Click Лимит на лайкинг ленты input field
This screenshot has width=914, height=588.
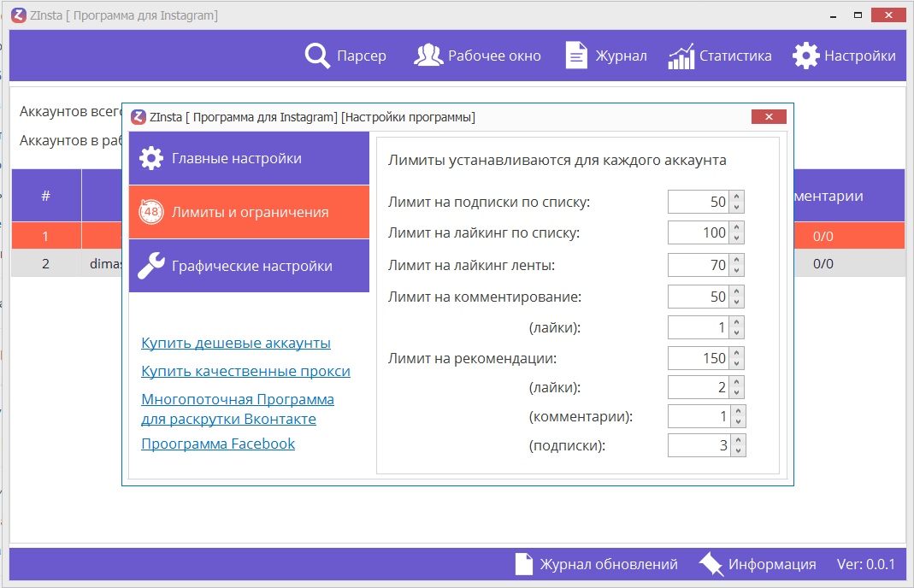click(x=698, y=265)
